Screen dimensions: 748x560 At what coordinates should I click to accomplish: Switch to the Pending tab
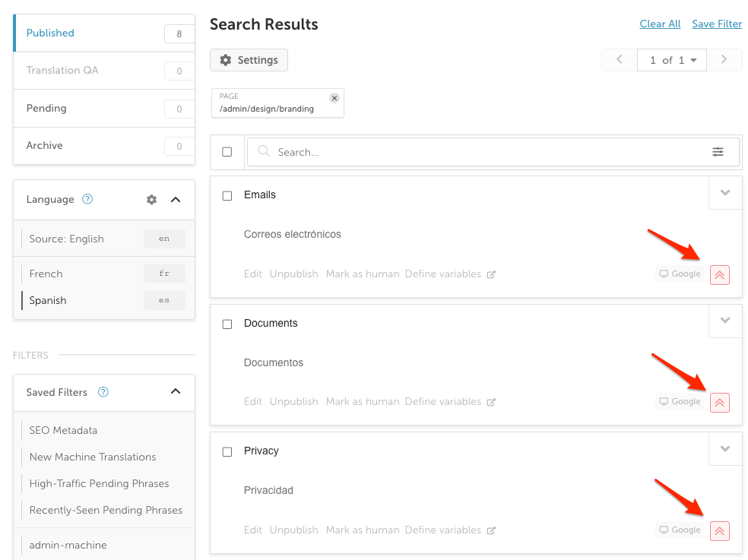point(104,109)
